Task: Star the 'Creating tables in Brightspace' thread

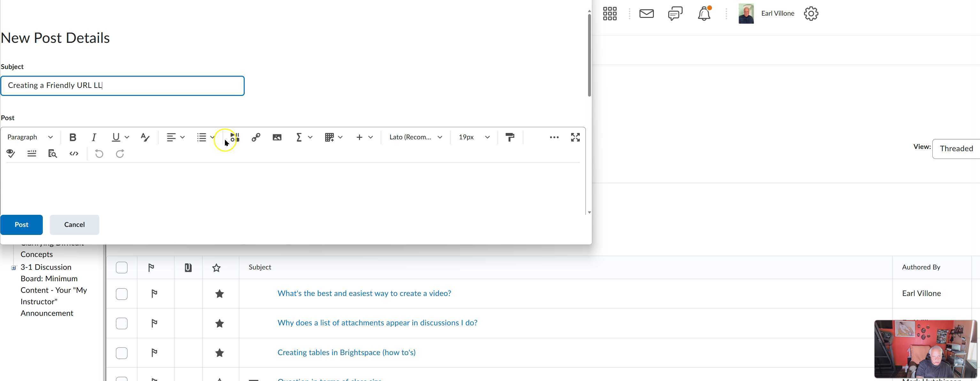Action: (x=219, y=353)
